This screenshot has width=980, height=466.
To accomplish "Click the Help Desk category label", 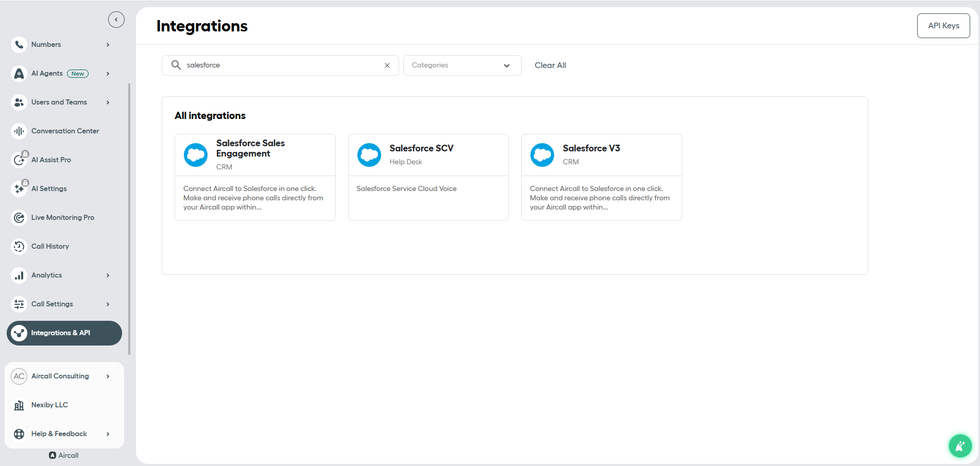I will [406, 162].
